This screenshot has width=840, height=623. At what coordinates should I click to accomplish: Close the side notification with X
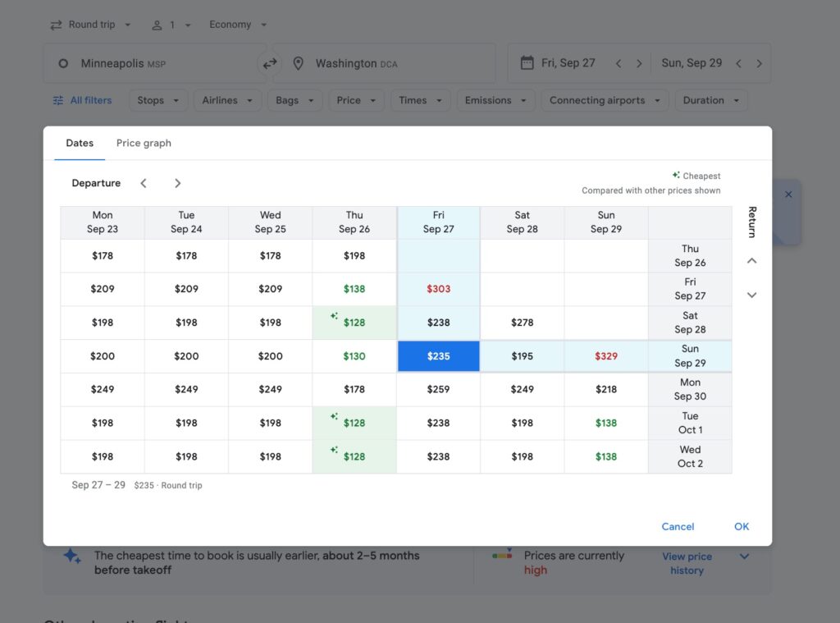click(x=788, y=195)
